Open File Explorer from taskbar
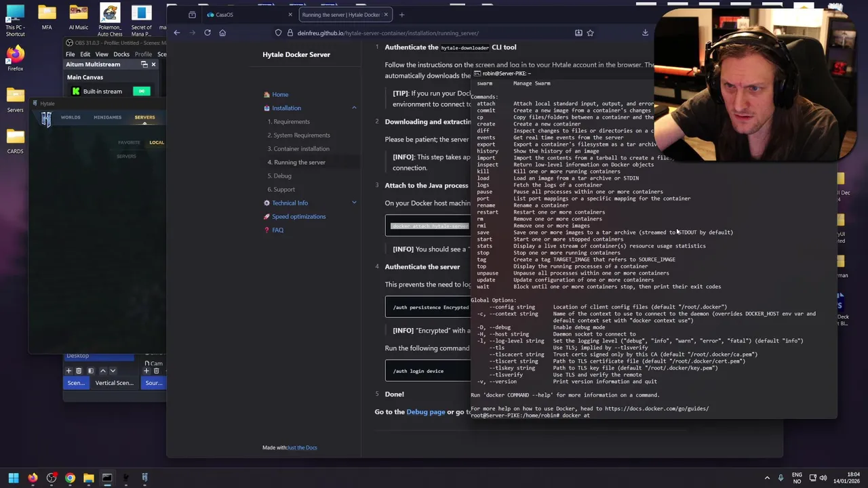This screenshot has height=488, width=868. (x=88, y=478)
